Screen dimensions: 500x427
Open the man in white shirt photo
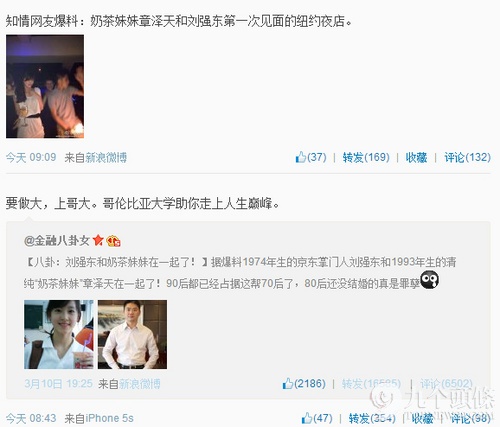(x=132, y=334)
